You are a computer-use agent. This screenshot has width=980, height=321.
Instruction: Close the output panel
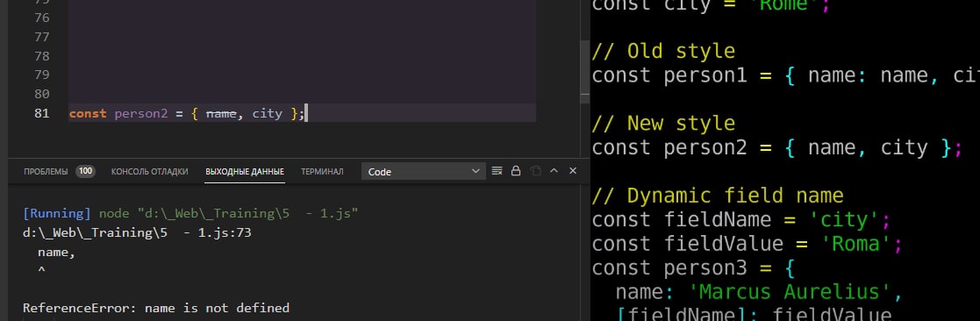point(572,170)
